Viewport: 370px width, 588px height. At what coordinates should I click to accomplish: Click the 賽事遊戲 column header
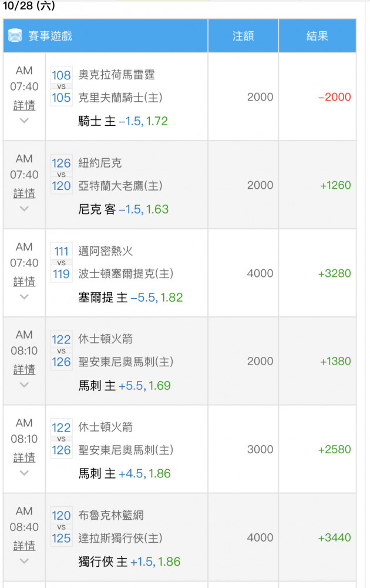click(x=50, y=36)
